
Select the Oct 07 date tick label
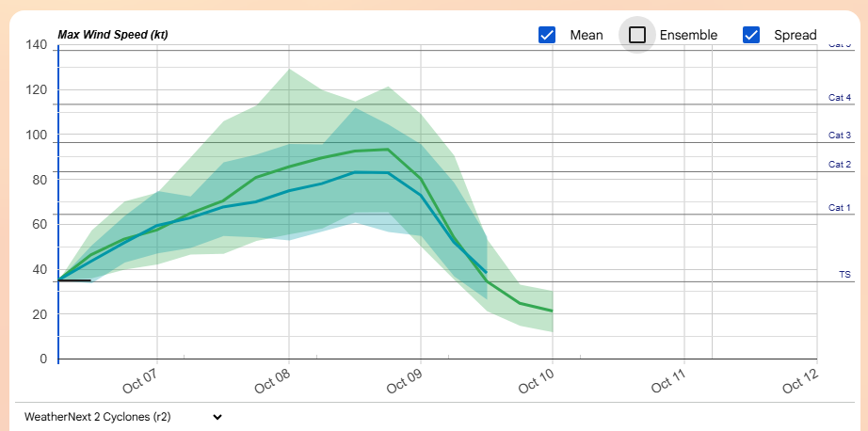coord(140,379)
